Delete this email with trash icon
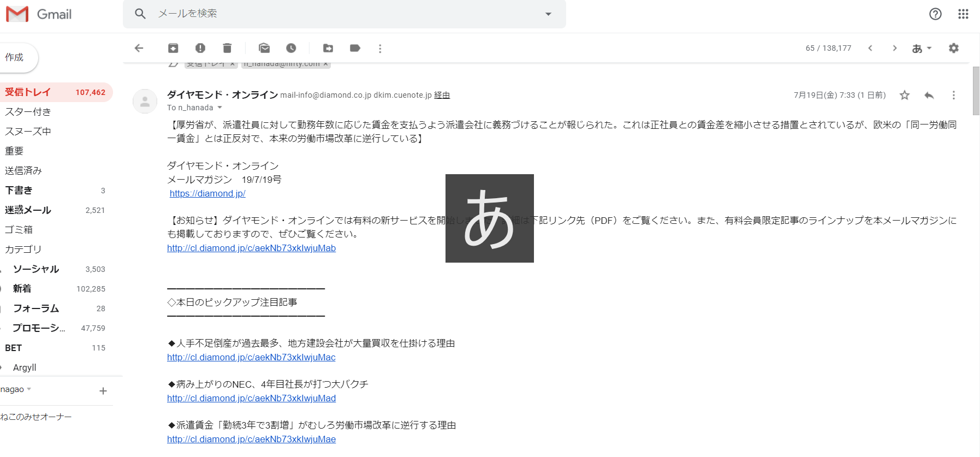 point(227,48)
